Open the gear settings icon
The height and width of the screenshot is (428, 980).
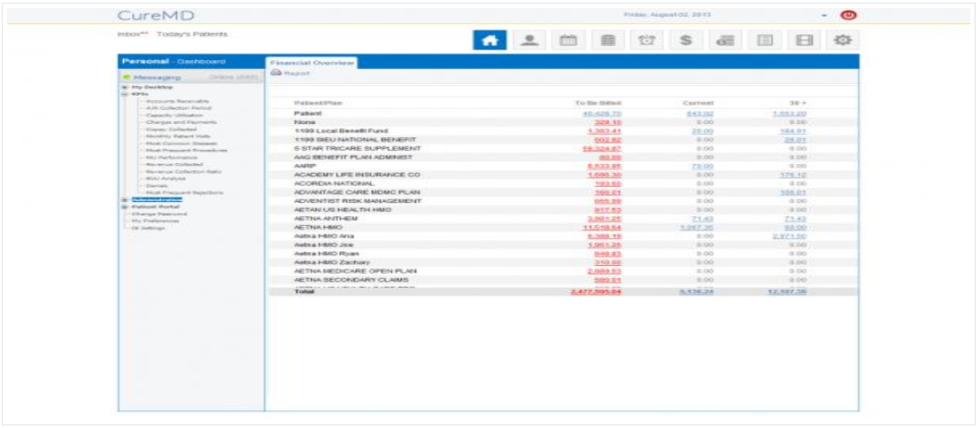coord(843,39)
